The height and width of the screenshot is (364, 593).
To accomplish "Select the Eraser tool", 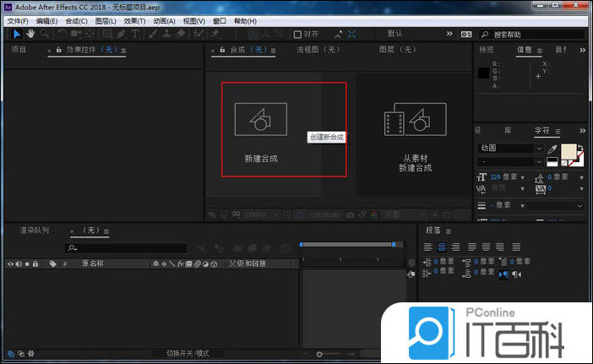I will click(181, 34).
